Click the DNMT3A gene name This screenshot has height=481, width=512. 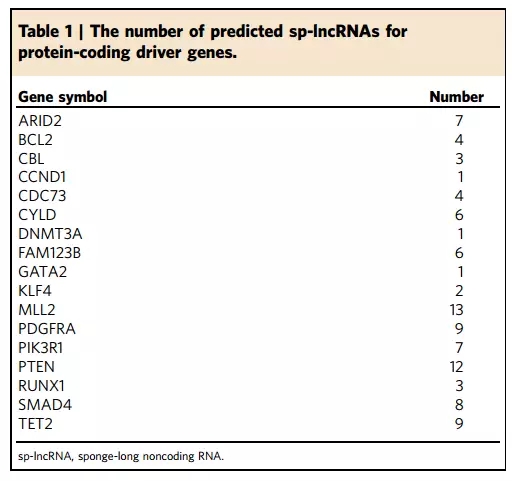click(50, 234)
